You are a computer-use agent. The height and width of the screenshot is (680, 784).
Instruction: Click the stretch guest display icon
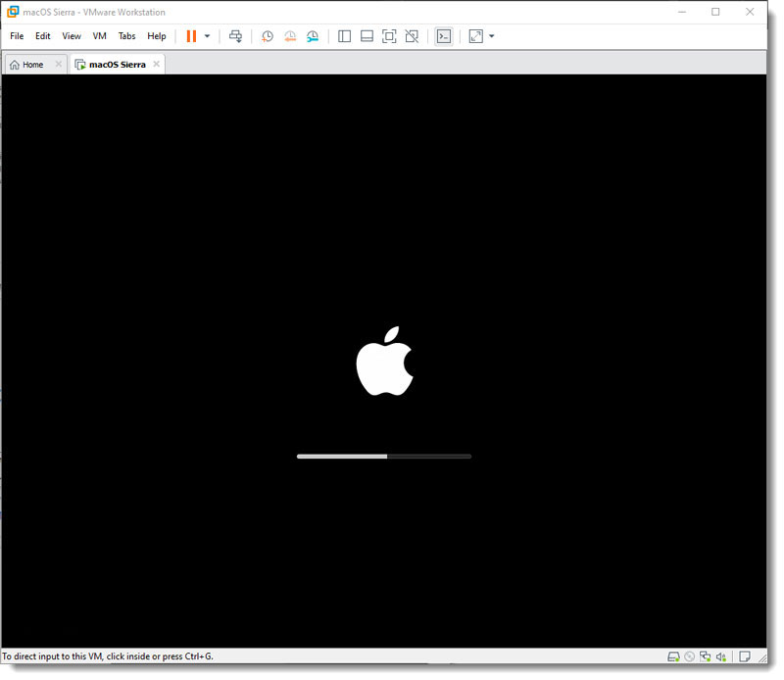(476, 36)
